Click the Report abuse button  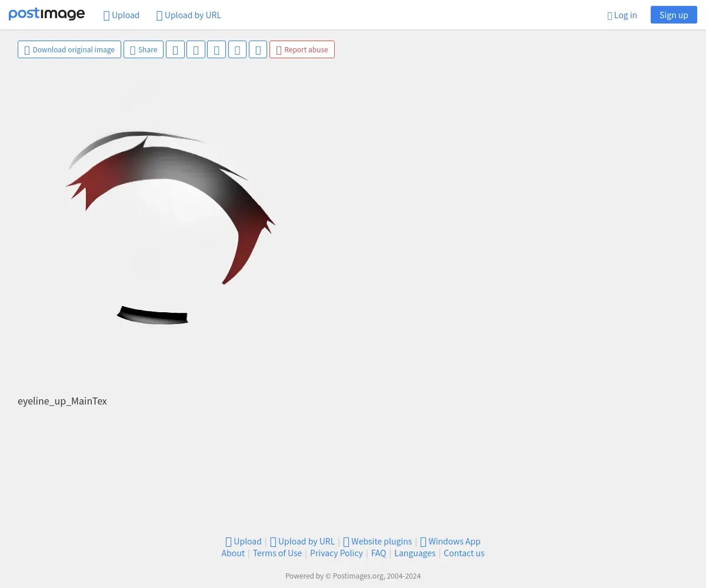302,49
